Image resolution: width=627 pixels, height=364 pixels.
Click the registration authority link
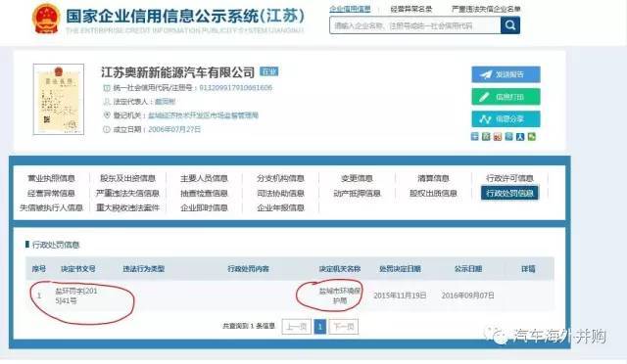coord(203,115)
